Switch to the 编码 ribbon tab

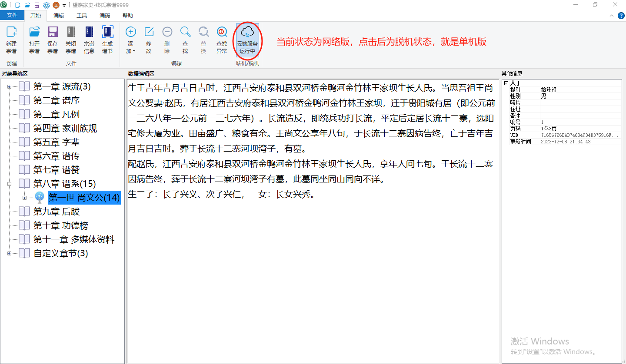[105, 15]
